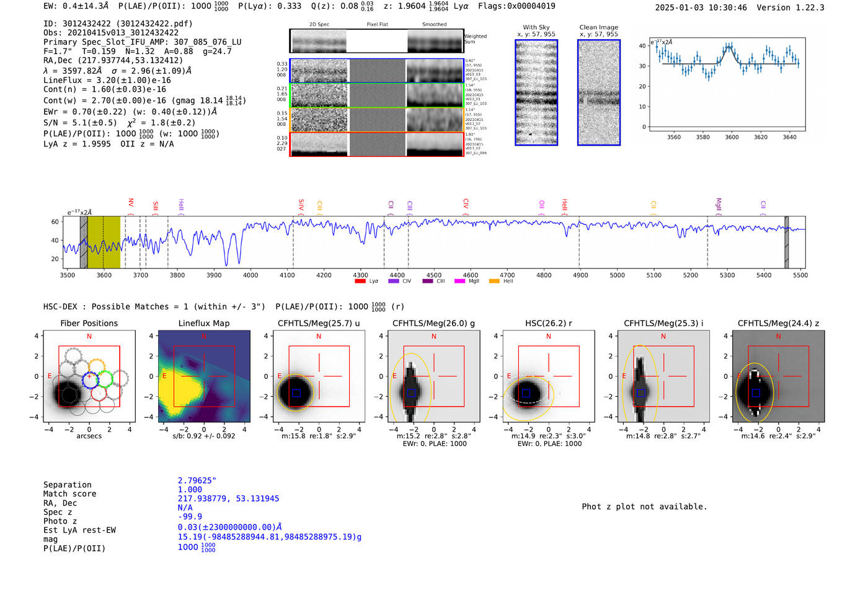This screenshot has height=591, width=868.
Task: Click the Fiber Positions panel
Action: (x=89, y=376)
